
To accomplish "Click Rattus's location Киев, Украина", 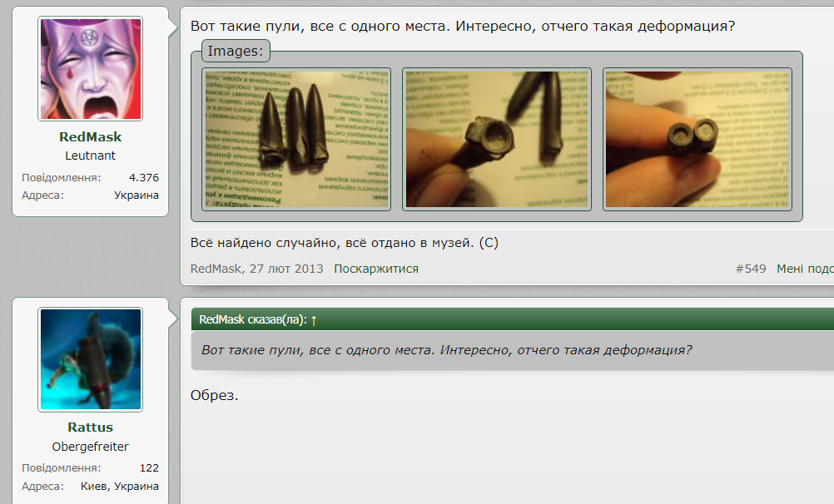I will (x=119, y=486).
